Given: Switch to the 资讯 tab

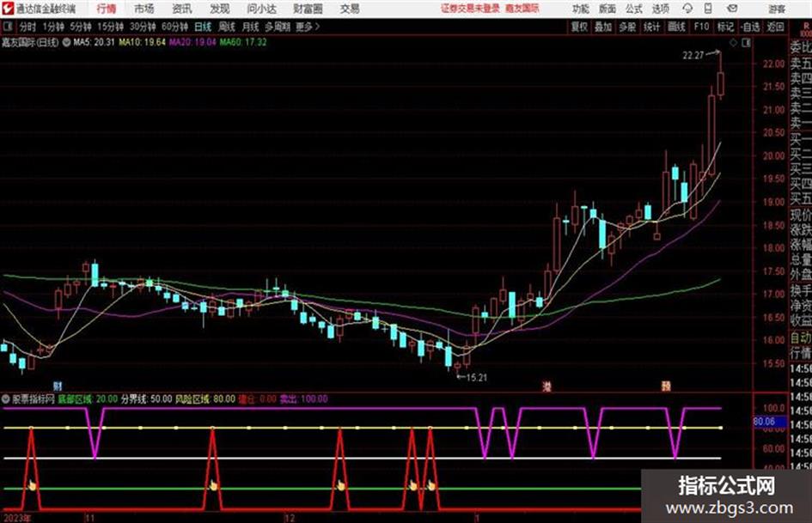Looking at the screenshot, I should (182, 9).
